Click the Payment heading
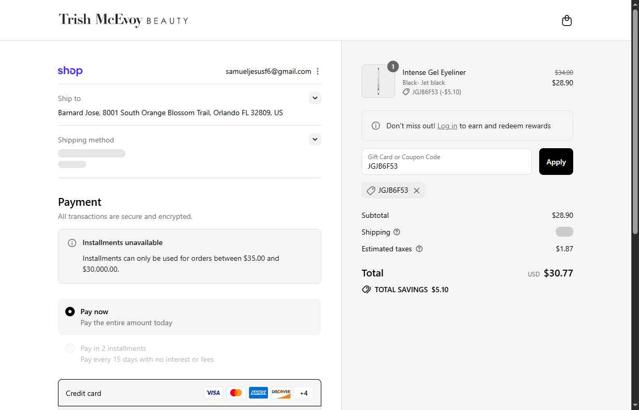This screenshot has height=410, width=639. 79,202
